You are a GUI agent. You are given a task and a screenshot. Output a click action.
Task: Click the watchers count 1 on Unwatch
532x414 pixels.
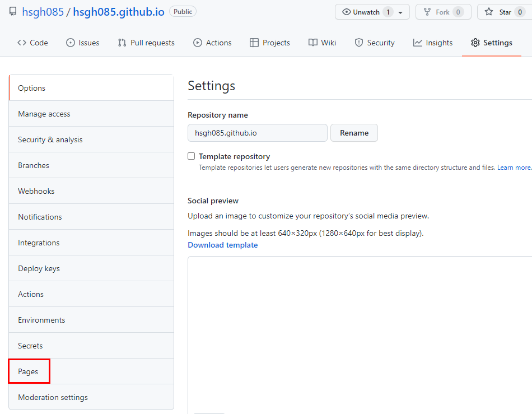click(x=388, y=12)
